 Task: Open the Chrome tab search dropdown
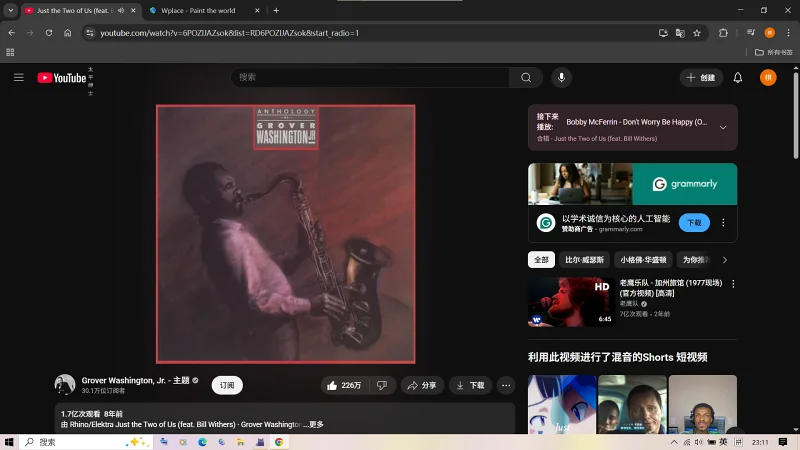click(10, 10)
